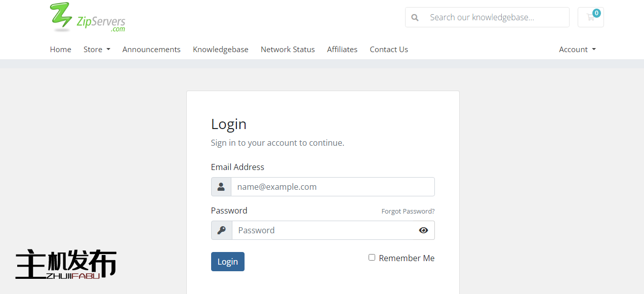Click the knowledgebase search box
The height and width of the screenshot is (294, 644).
[496, 17]
